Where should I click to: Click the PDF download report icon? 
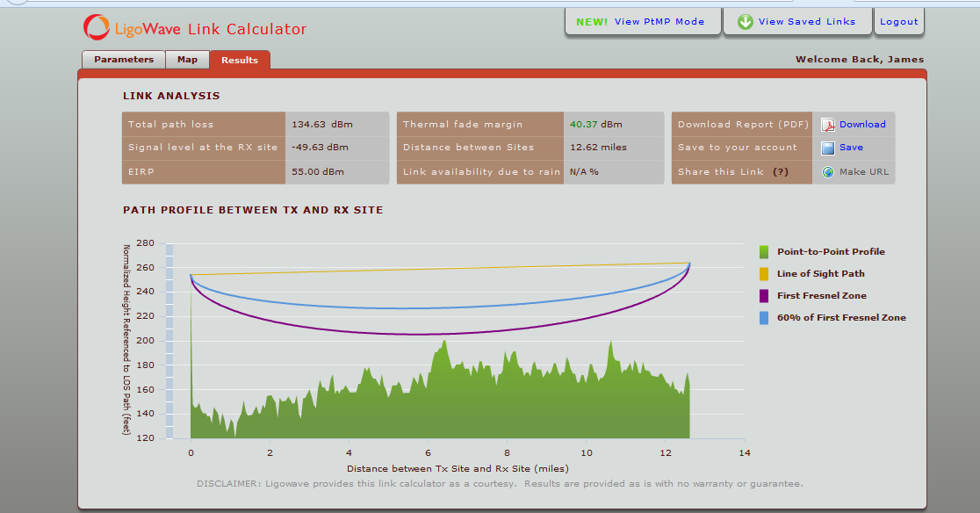pos(827,125)
